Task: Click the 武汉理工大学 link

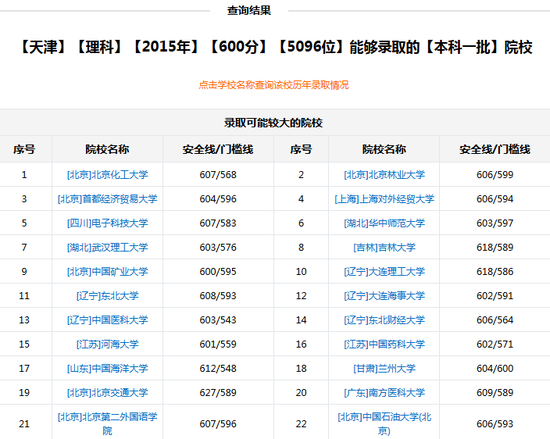Action: pos(107,247)
